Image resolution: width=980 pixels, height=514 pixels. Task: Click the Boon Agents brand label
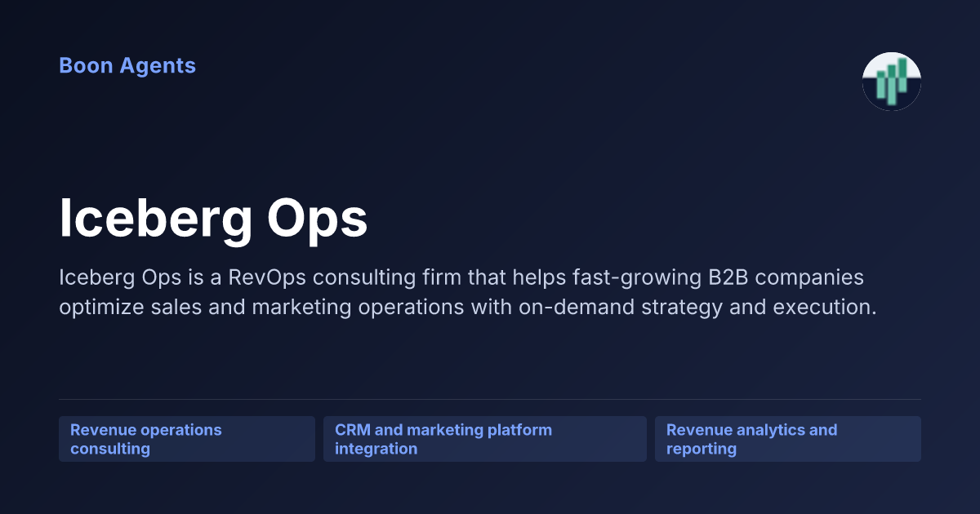coord(127,65)
